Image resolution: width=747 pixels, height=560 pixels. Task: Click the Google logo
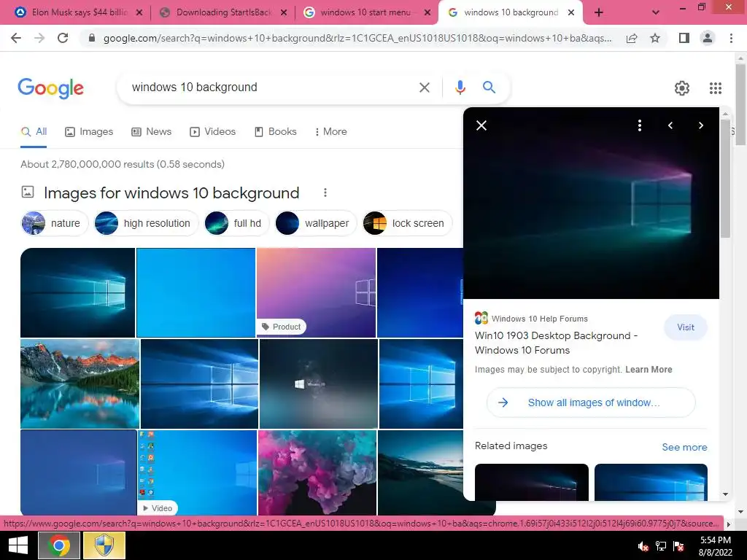[x=51, y=88]
